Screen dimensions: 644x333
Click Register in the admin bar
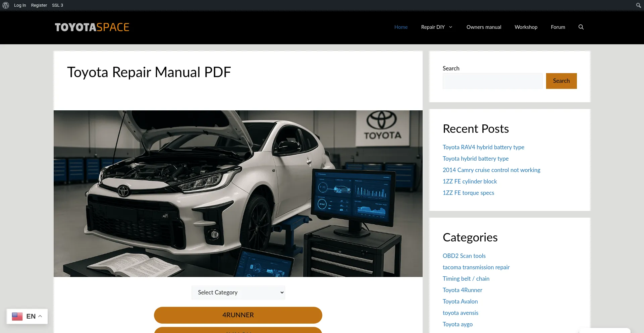pos(39,5)
